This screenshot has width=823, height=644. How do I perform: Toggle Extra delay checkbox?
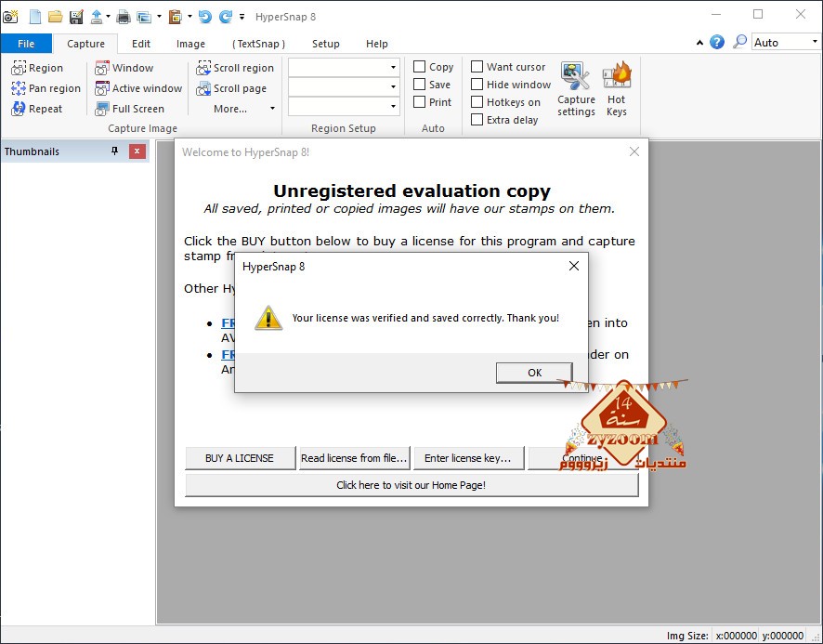(x=477, y=120)
